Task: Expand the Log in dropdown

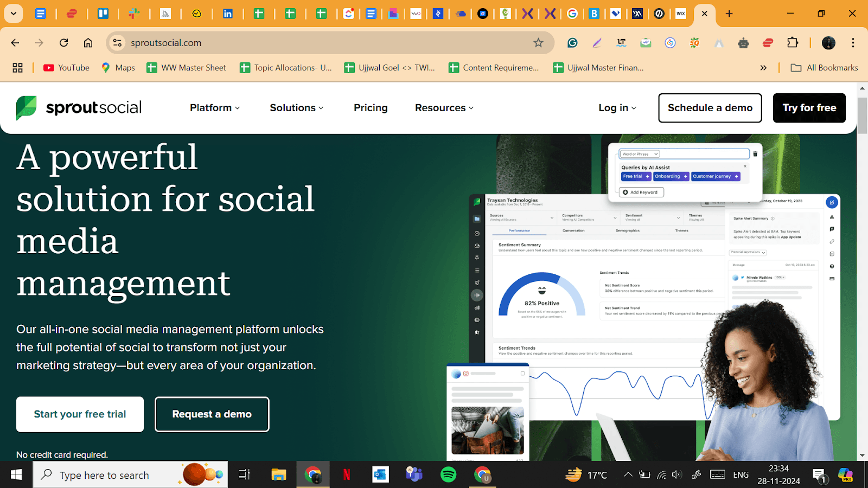Action: (617, 108)
